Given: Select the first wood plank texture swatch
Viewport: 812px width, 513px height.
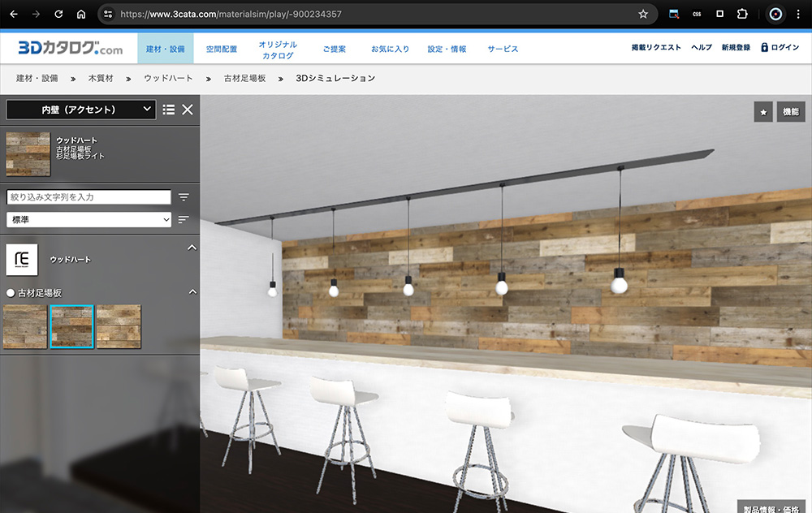Looking at the screenshot, I should 25,327.
